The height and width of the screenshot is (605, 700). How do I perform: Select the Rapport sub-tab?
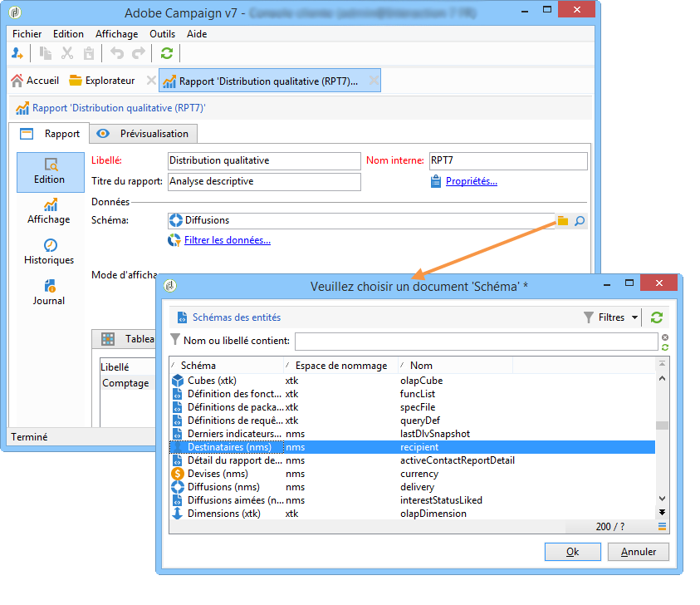(x=50, y=134)
